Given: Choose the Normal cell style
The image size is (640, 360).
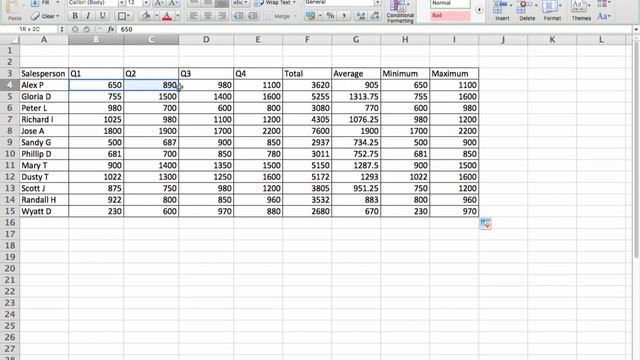Looking at the screenshot, I should click(450, 4).
